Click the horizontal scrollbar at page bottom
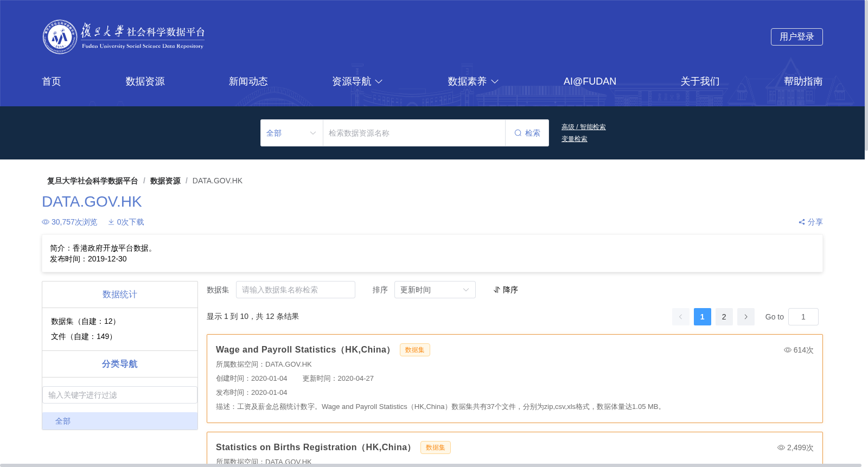Image resolution: width=868 pixels, height=467 pixels. coord(431,465)
